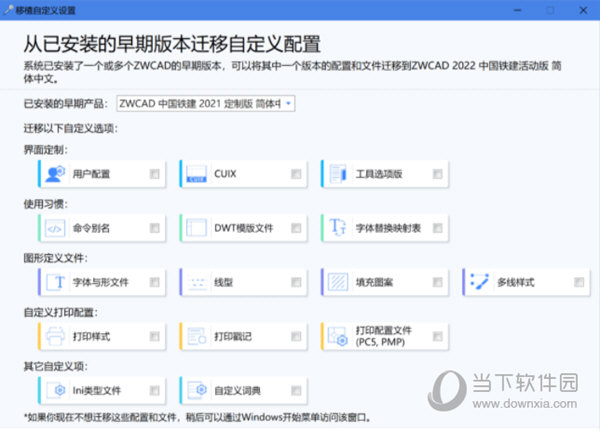
Task: Click the 多线样式 label
Action: 516,282
